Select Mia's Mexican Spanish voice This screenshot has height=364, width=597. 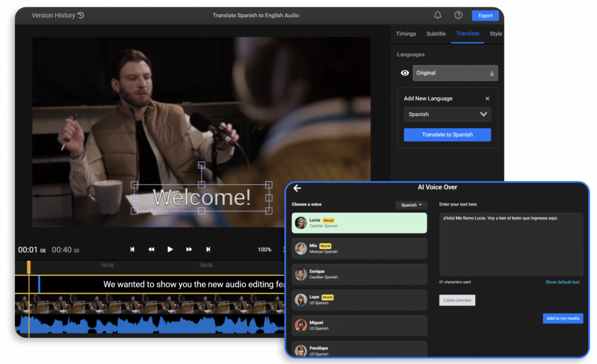359,249
